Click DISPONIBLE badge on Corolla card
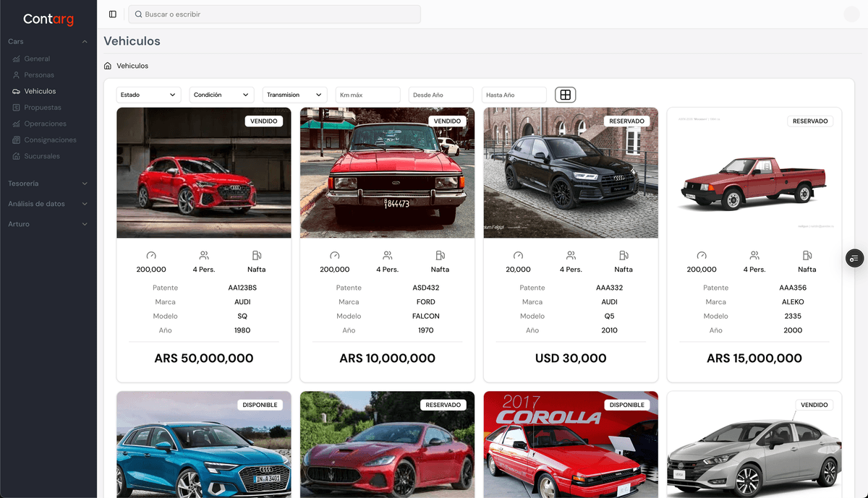Viewport: 868px width, 498px height. 627,405
